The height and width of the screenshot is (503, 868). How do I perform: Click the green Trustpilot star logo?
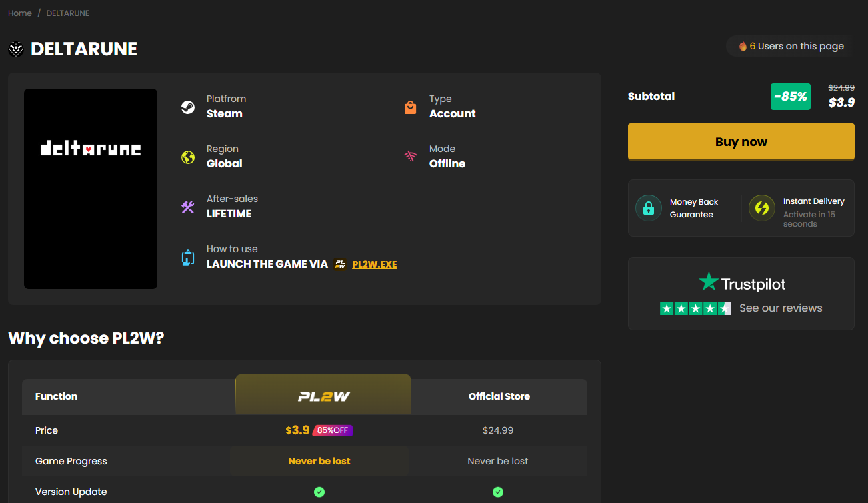(708, 282)
